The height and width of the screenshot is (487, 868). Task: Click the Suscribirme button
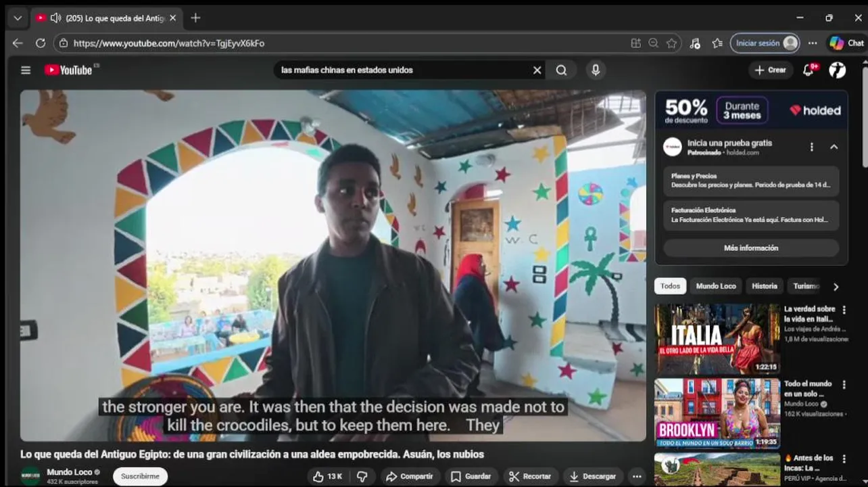(141, 476)
